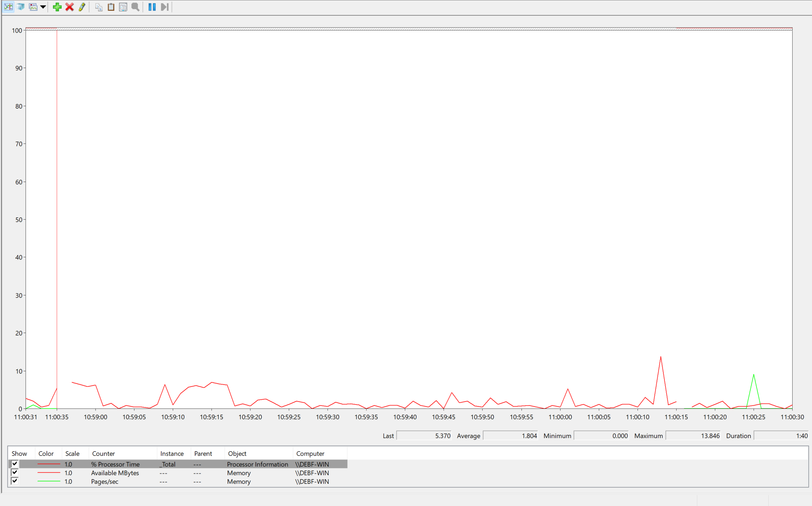Click the Counter column header
The image size is (812, 506).
pos(104,453)
